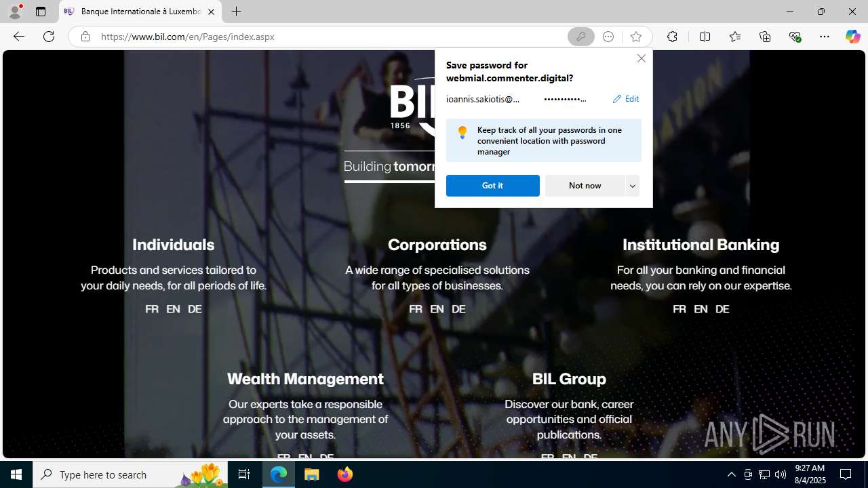Select EN under Institutional Banking
868x488 pixels.
tap(701, 309)
